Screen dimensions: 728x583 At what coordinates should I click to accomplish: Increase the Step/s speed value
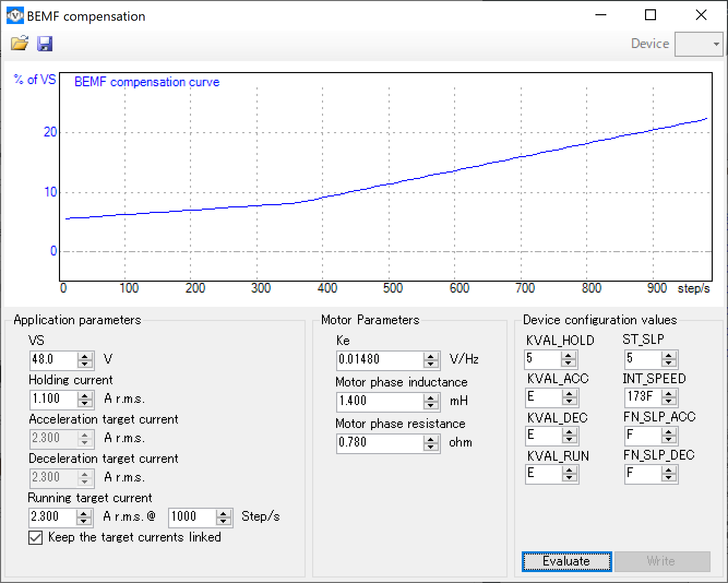224,513
